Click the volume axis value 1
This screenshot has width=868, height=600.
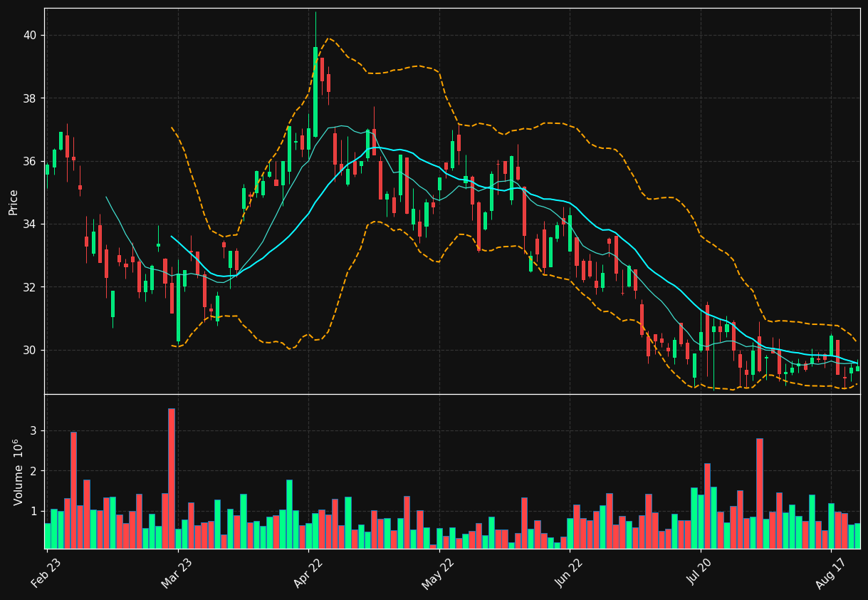coord(33,512)
